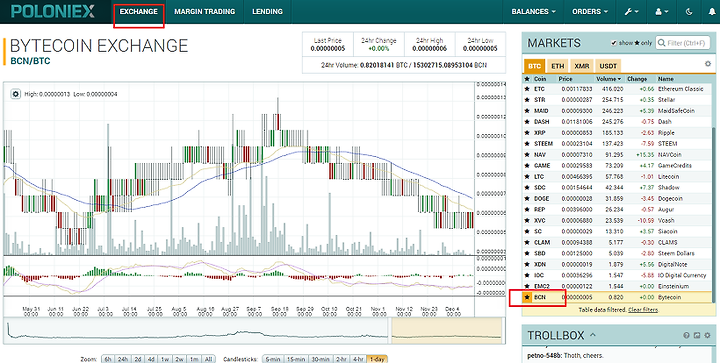Switch Markets to the USDT tab
The width and height of the screenshot is (720, 363).
tap(608, 66)
